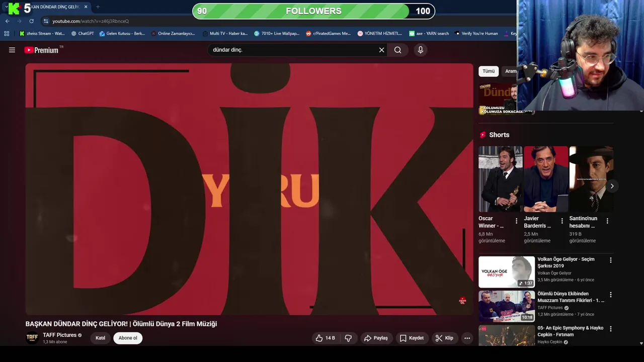644x362 pixels.
Task: Open axe - YARN search bookmark
Action: (x=429, y=34)
